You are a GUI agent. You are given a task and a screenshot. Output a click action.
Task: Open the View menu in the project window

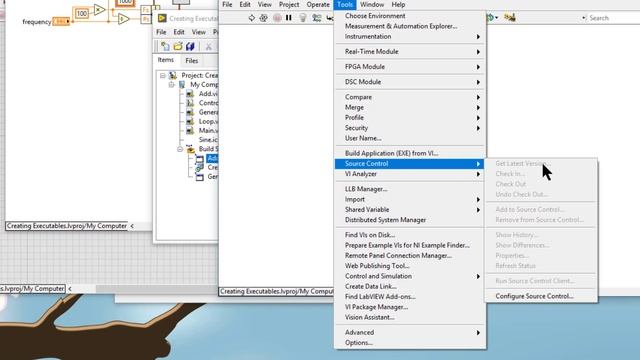click(x=199, y=32)
